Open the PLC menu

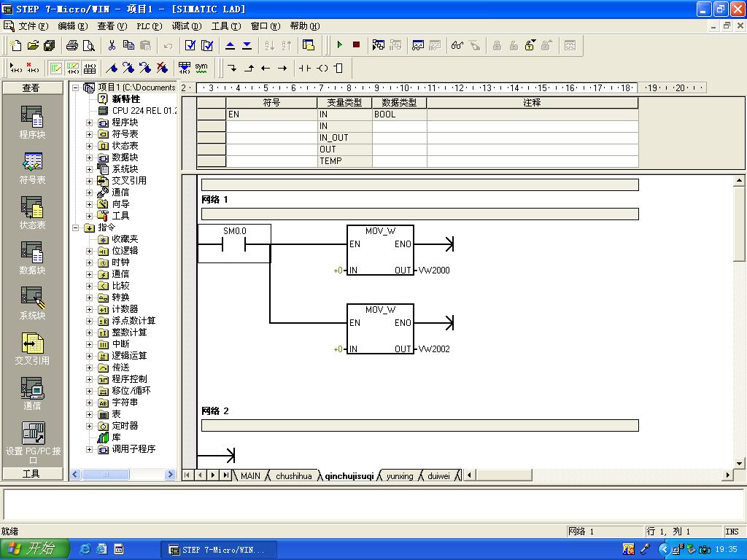click(149, 26)
